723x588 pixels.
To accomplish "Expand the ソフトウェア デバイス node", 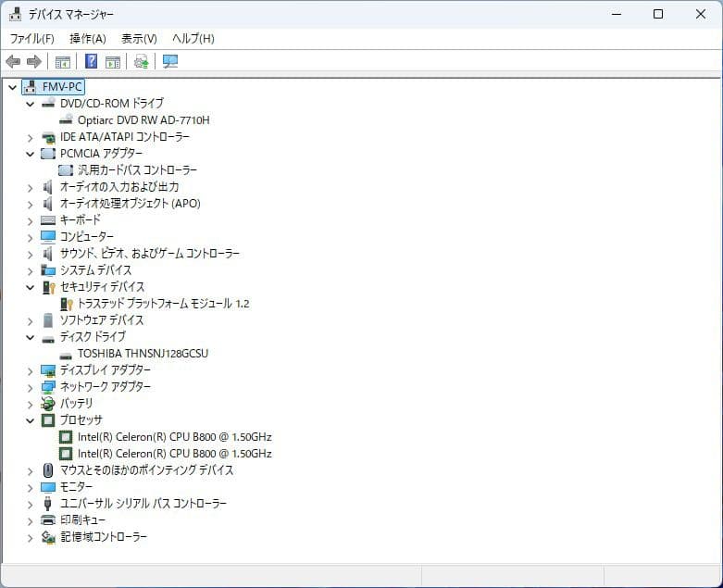I will coord(30,321).
